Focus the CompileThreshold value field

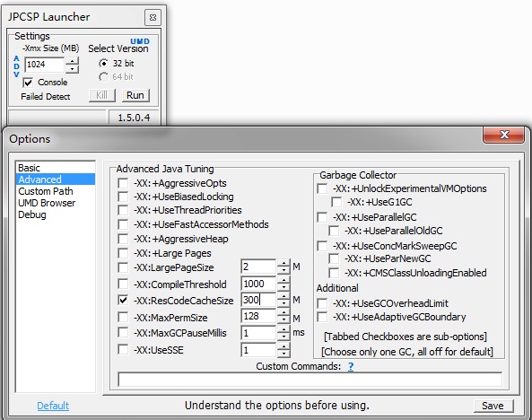click(x=259, y=284)
